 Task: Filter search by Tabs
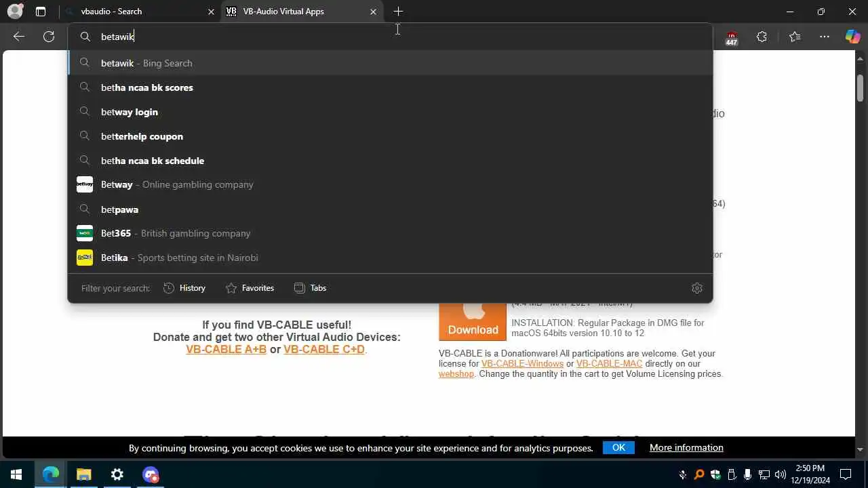(310, 288)
